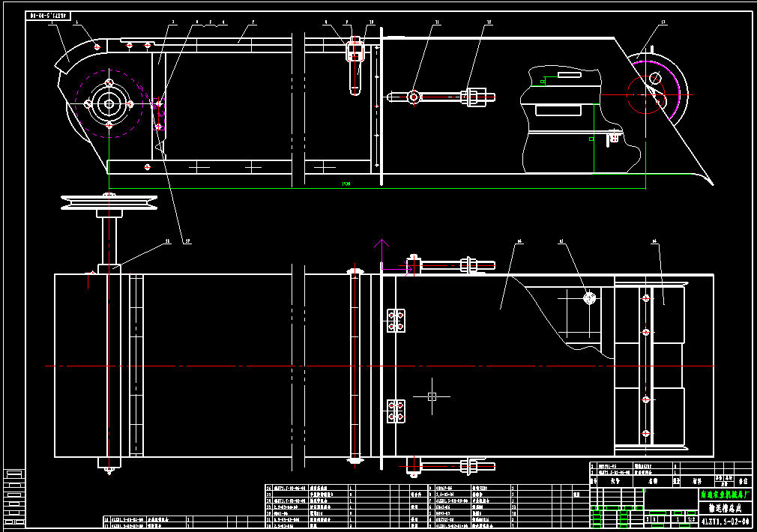Image resolution: width=757 pixels, height=532 pixels.
Task: Select the upper four-bolt plate in plan view
Action: point(396,321)
